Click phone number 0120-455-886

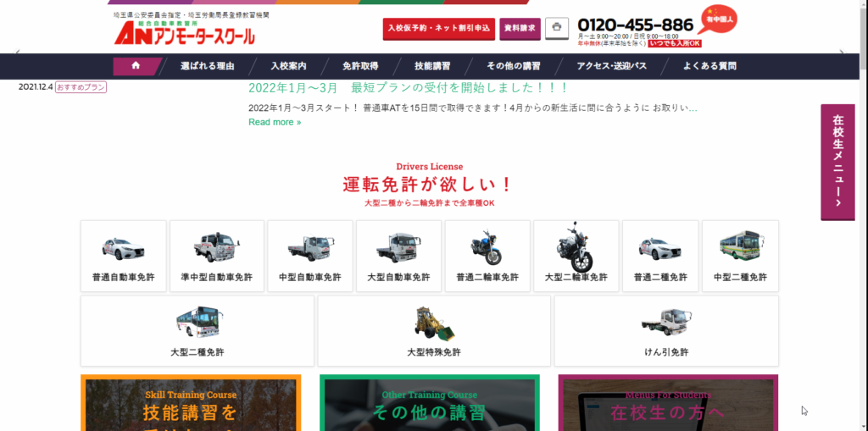point(636,25)
